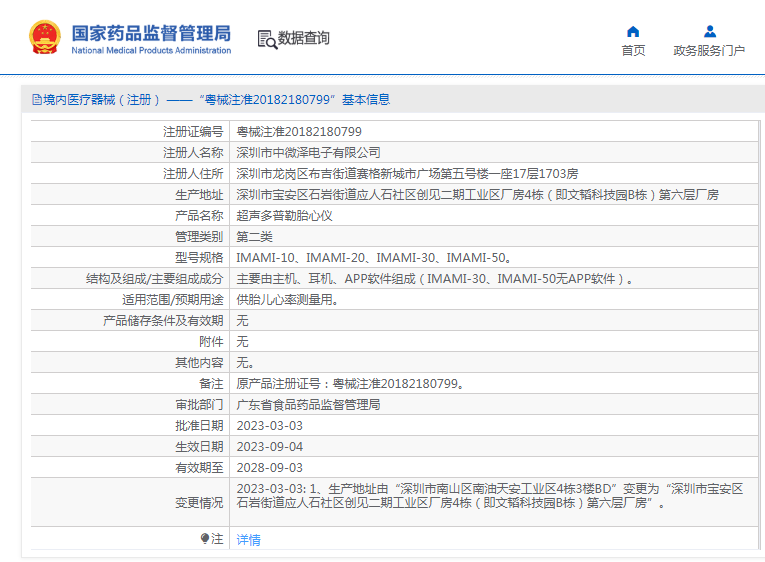The width and height of the screenshot is (765, 562).
Task: Open the 详情 details link
Action: 248,540
